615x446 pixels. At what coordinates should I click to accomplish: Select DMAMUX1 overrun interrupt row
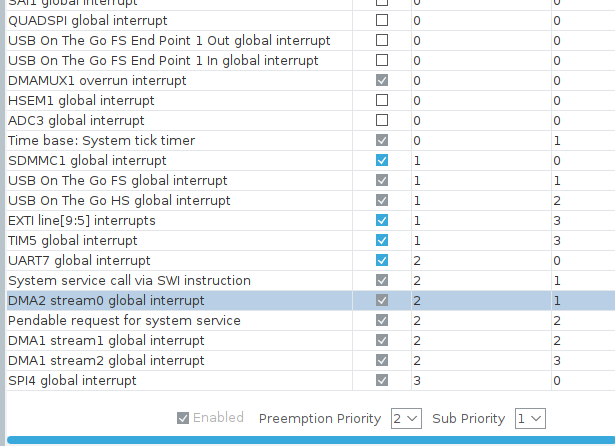pos(311,80)
